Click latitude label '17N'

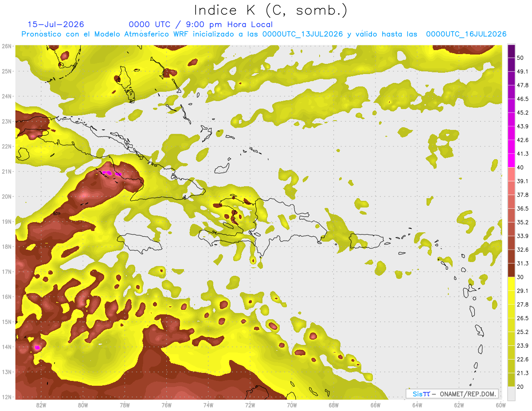click(x=6, y=272)
